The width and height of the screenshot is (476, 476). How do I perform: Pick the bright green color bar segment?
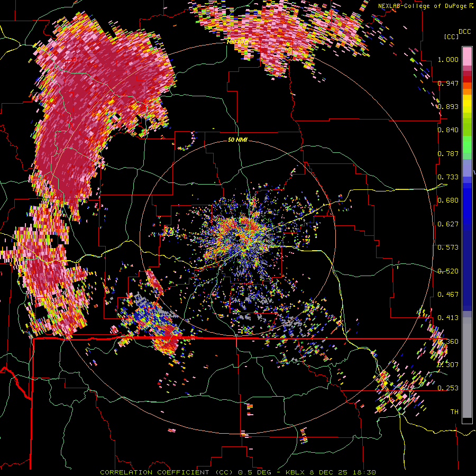467,144
